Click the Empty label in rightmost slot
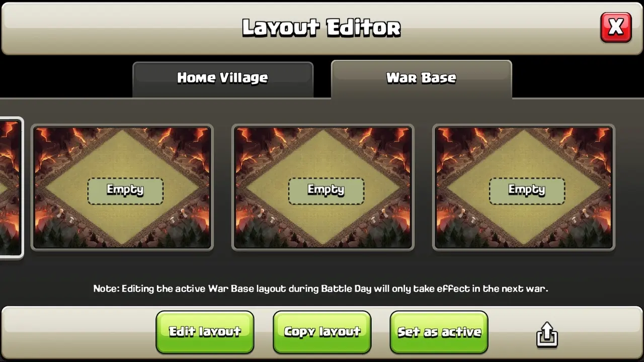Screen dimensions: 644x362 coord(527,190)
